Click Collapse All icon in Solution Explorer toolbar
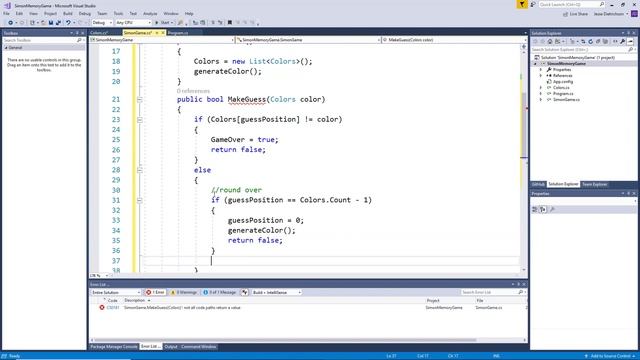640x360 pixels. [x=598, y=42]
